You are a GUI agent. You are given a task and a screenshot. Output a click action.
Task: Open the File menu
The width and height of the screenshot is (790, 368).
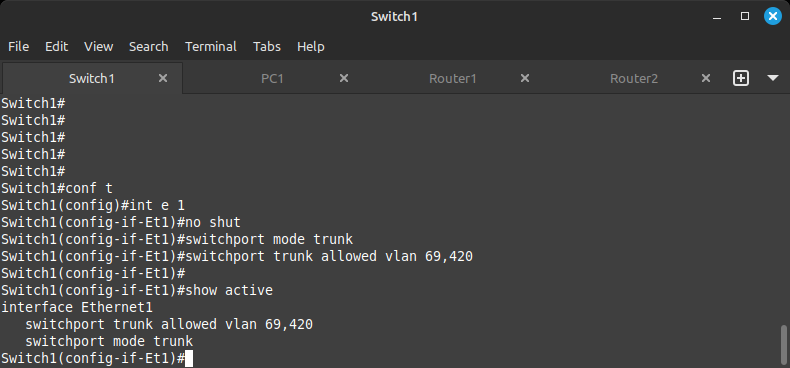coord(19,46)
